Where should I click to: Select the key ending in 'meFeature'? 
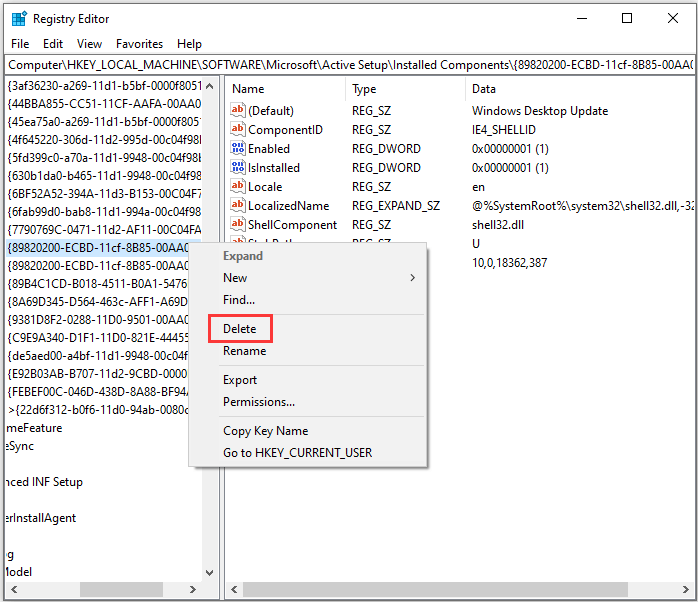pos(34,428)
